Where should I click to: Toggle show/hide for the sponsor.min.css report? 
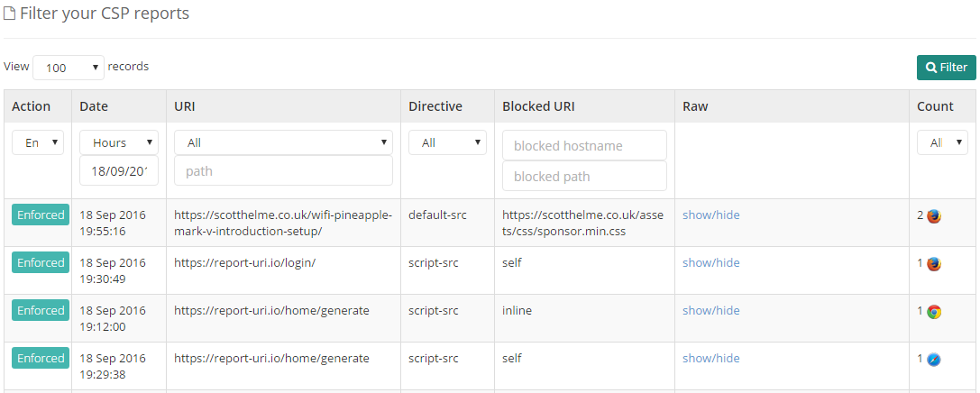click(710, 215)
